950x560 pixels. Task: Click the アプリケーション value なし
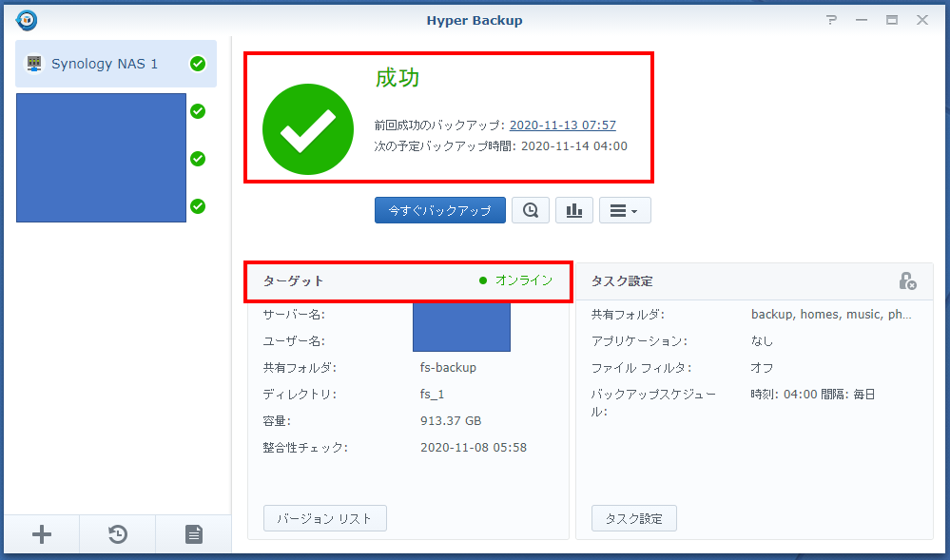click(762, 341)
